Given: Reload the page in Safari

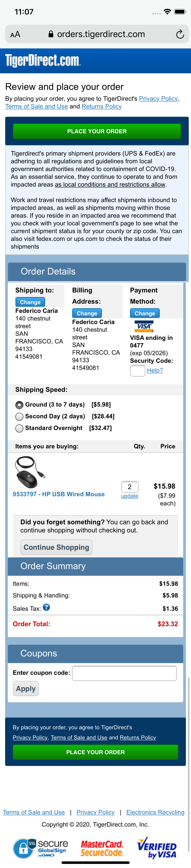Looking at the screenshot, I should coord(180,34).
